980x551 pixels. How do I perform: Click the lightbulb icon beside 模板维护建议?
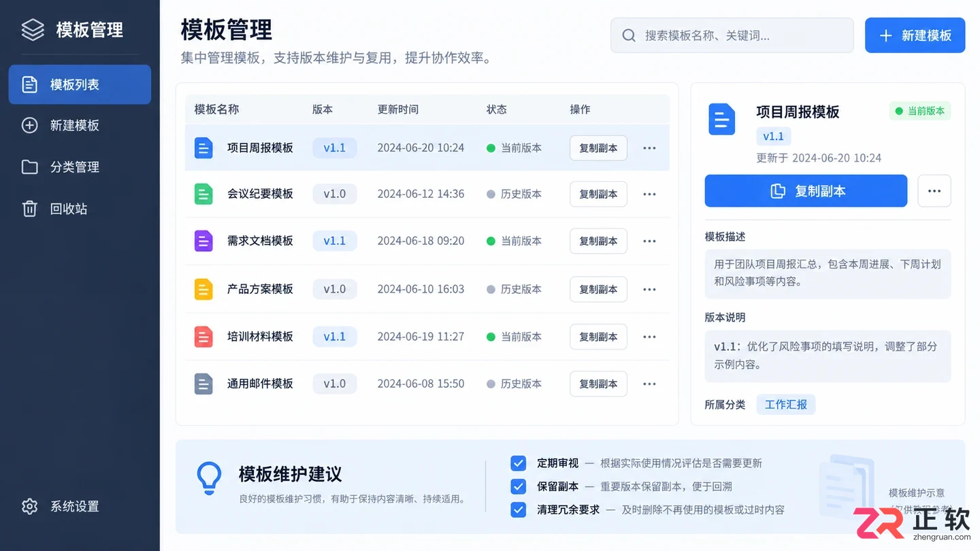click(209, 478)
